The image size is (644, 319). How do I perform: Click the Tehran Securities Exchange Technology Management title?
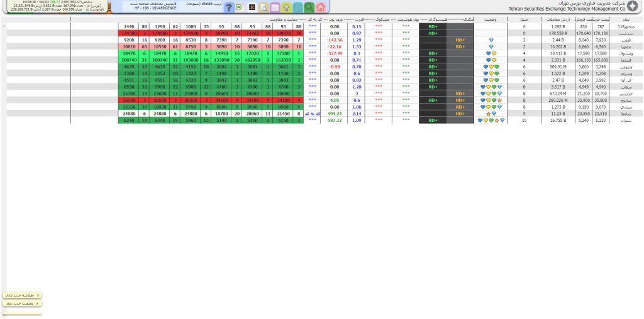point(567,9)
